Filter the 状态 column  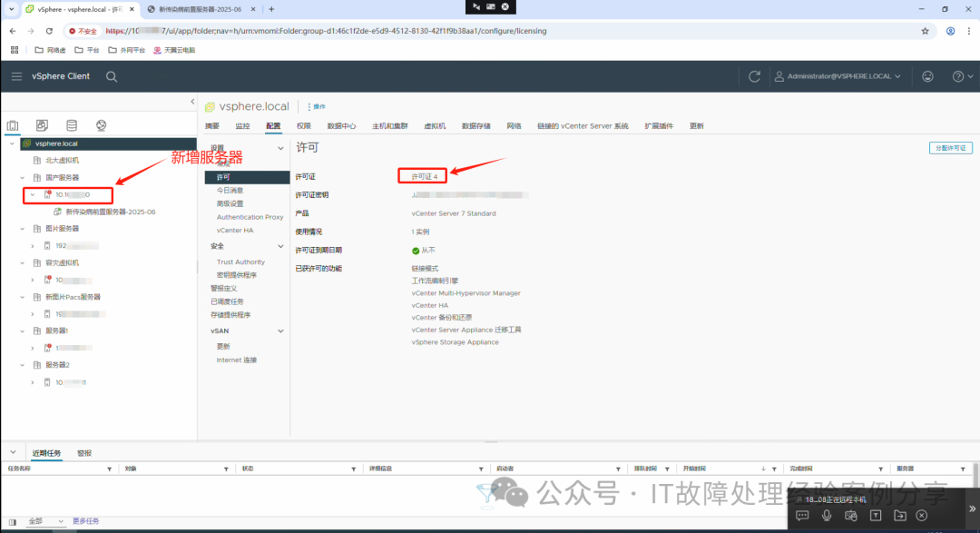[353, 469]
